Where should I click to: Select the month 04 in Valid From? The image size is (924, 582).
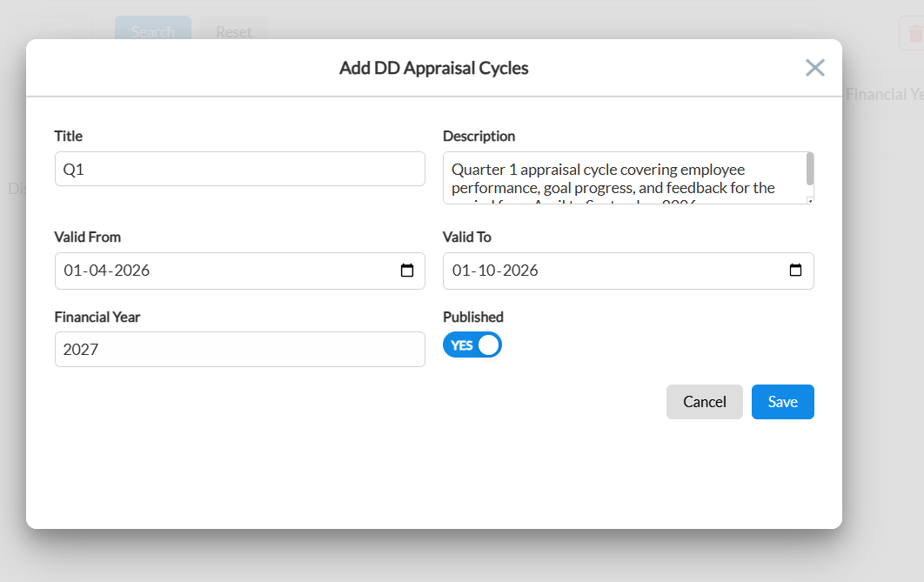[97, 271]
